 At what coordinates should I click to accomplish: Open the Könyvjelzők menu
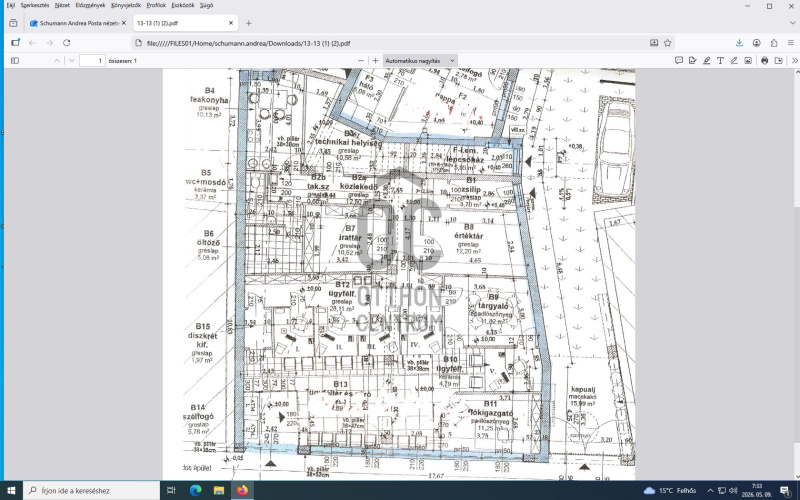[x=126, y=5]
